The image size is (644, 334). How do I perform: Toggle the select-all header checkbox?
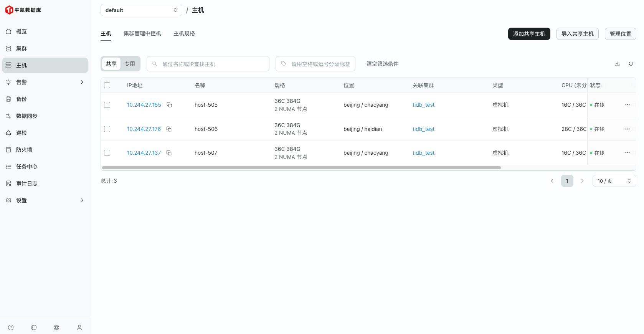pyautogui.click(x=107, y=85)
